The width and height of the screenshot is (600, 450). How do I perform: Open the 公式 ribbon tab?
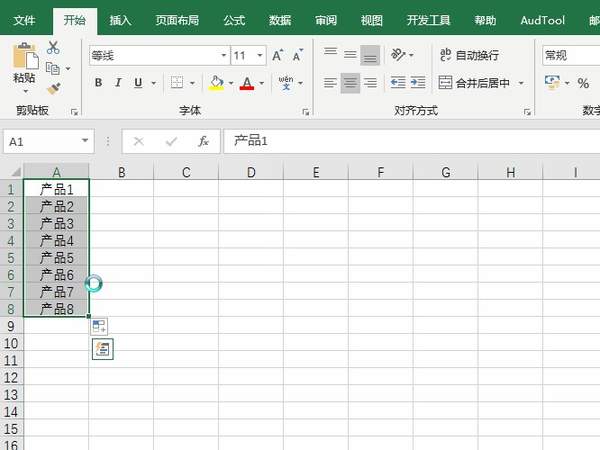coord(234,19)
